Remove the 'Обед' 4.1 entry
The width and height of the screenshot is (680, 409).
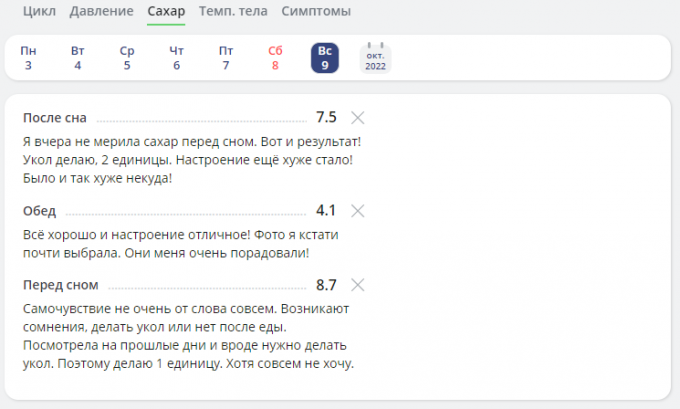point(358,211)
